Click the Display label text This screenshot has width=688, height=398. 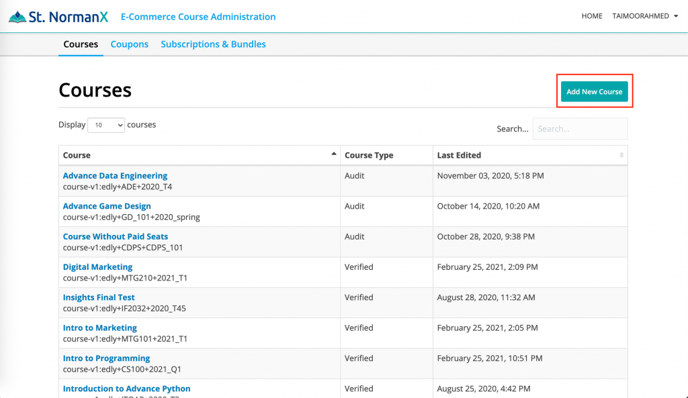click(x=72, y=125)
